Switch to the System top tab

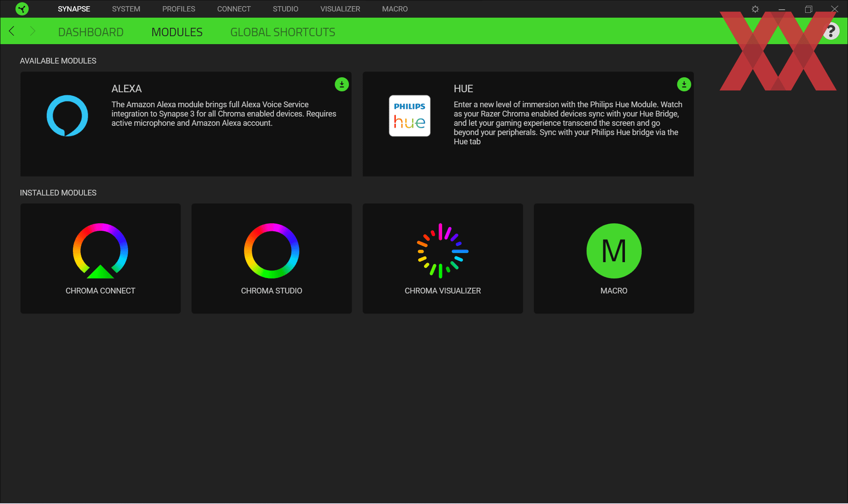point(126,9)
